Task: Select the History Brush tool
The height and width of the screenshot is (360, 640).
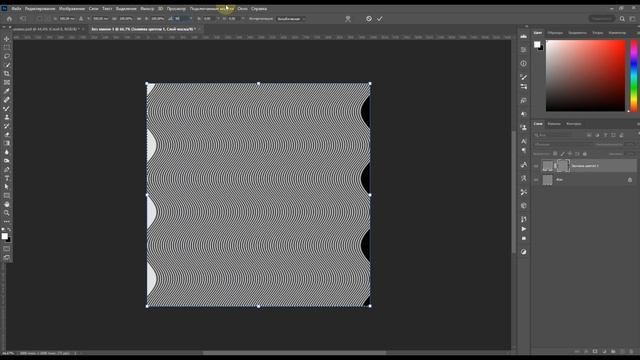Action: pos(7,126)
